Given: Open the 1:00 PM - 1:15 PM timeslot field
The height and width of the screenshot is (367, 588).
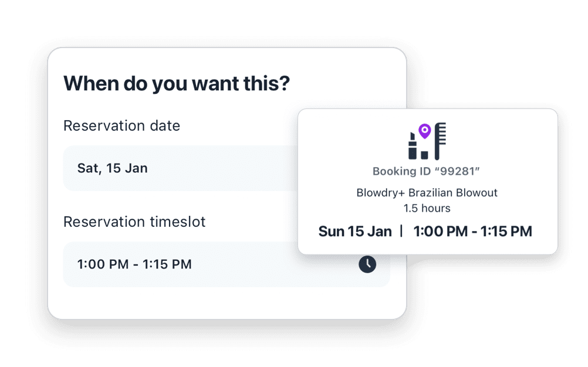Looking at the screenshot, I should (x=226, y=264).
